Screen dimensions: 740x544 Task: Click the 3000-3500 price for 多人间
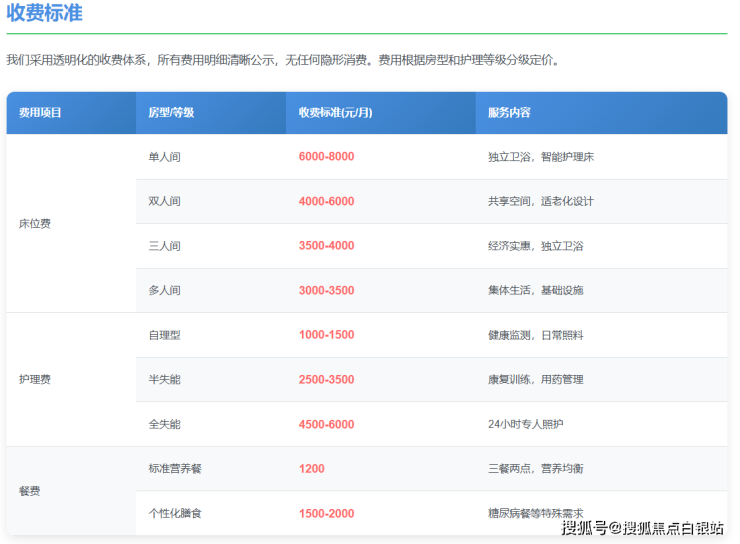[326, 291]
